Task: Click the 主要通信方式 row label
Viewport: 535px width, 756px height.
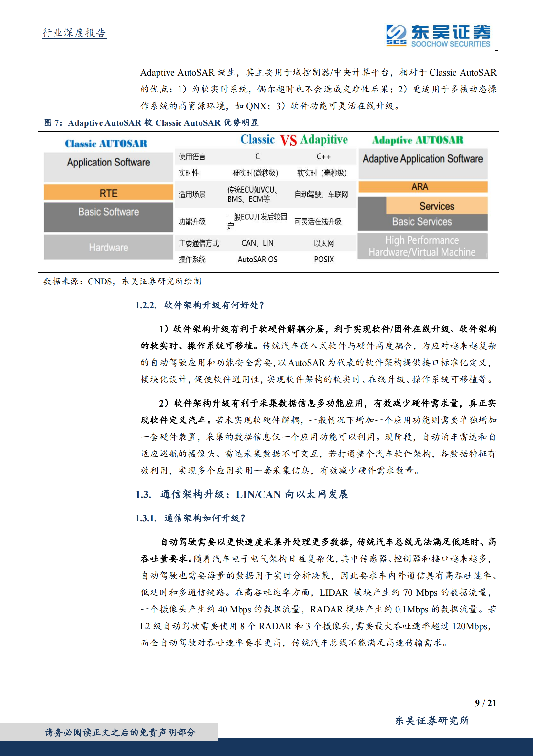Action: (199, 243)
